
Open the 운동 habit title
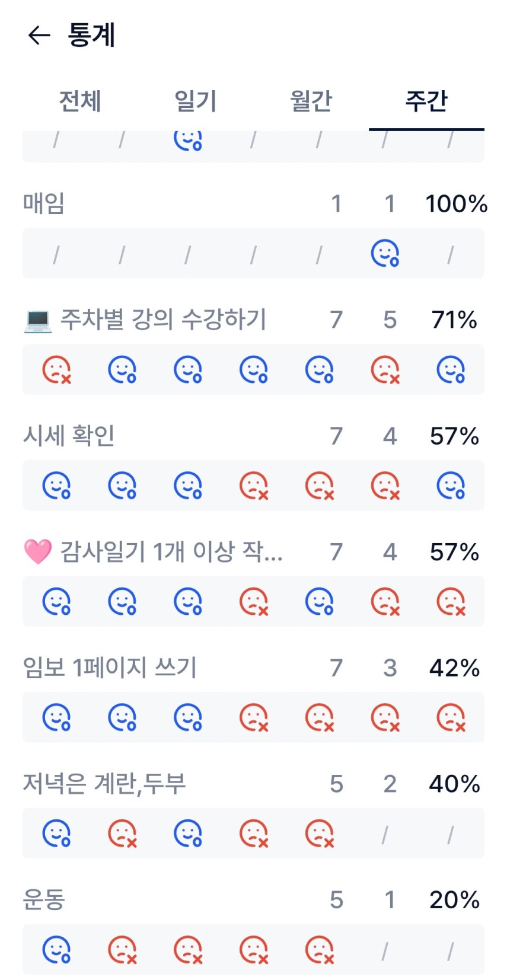point(44,899)
